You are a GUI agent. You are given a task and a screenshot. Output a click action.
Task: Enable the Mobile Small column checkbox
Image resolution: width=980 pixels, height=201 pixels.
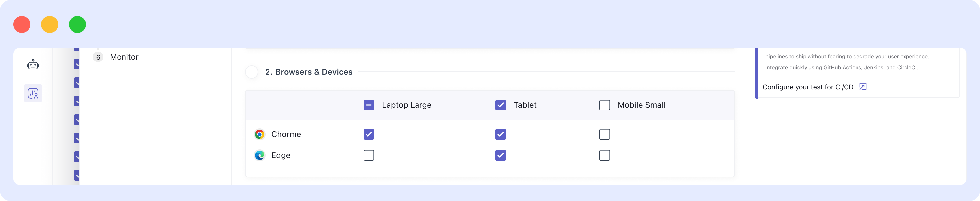pyautogui.click(x=604, y=105)
